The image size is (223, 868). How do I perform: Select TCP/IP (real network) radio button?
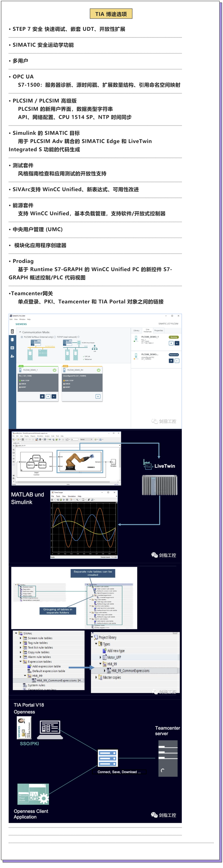(55, 337)
